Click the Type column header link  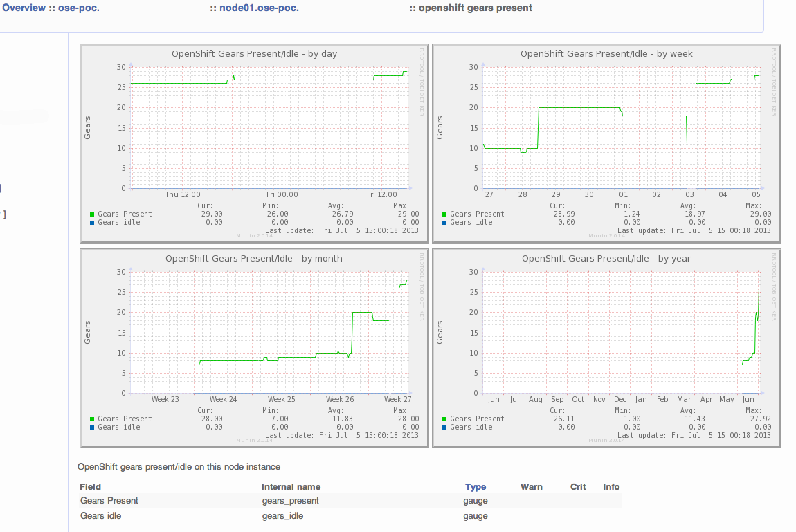(475, 487)
